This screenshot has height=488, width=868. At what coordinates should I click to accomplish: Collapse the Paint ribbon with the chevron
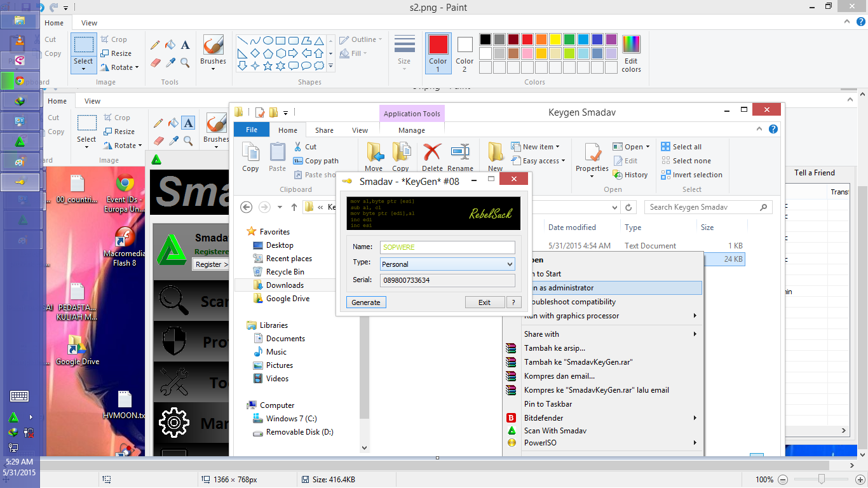click(848, 23)
